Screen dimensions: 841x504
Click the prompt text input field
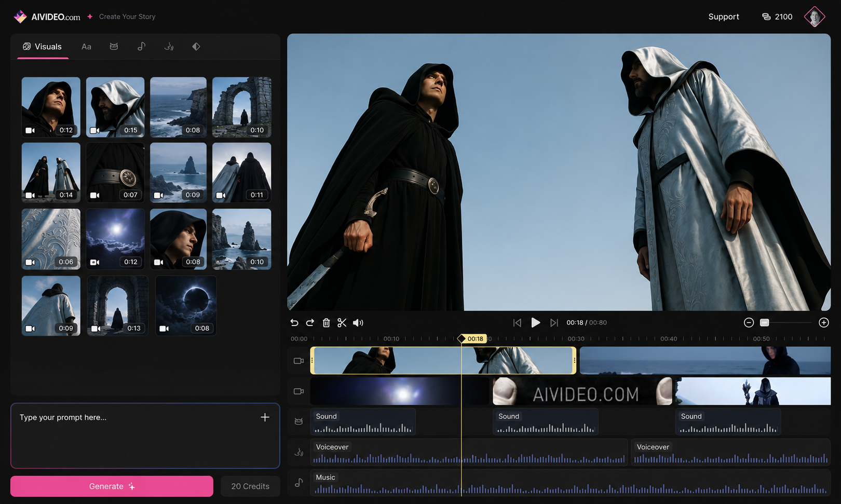click(145, 436)
